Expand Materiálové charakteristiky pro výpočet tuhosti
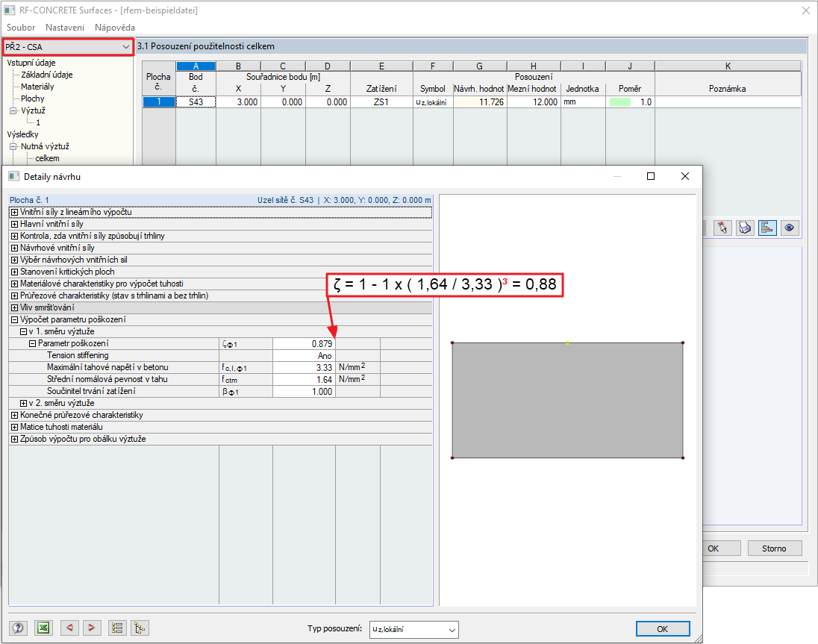Viewport: 818px width, 644px height. (15, 284)
